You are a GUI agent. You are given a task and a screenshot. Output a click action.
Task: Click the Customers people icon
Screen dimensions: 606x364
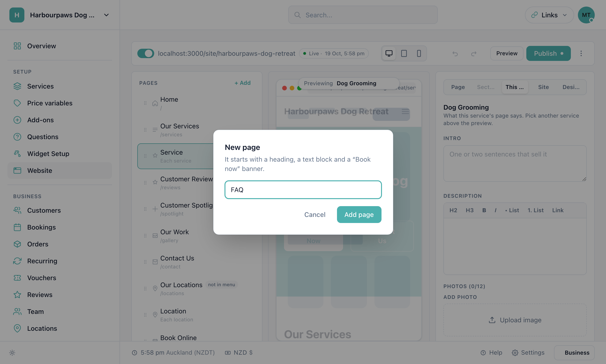point(17,210)
